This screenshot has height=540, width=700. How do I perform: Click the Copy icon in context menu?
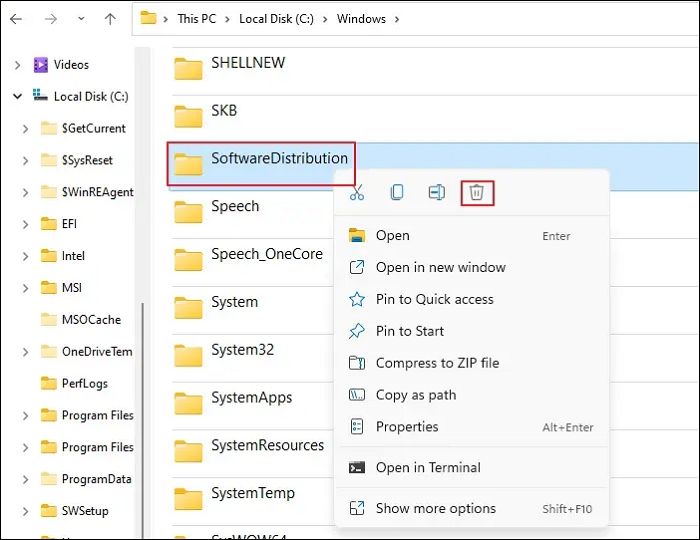point(397,193)
